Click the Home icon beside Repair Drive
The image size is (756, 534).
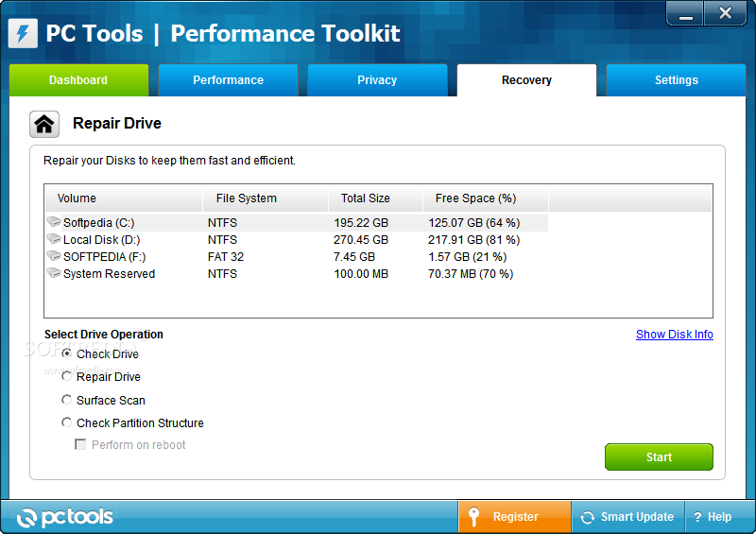click(44, 124)
